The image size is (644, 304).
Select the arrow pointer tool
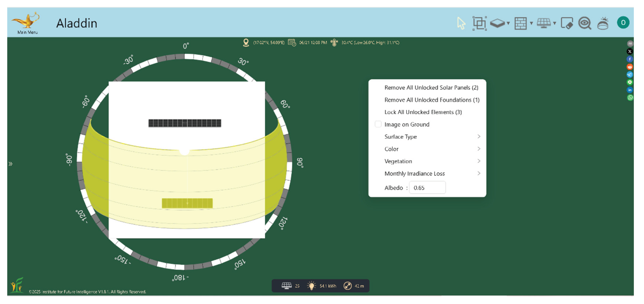461,23
